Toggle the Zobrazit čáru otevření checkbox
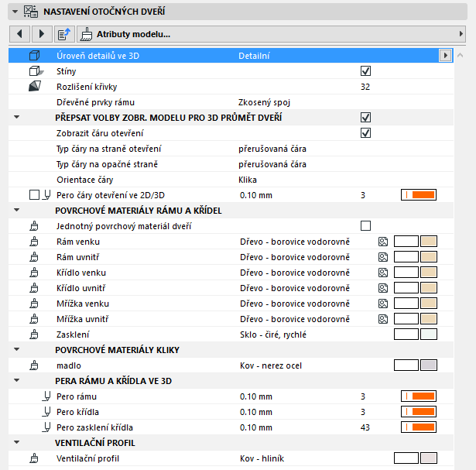This screenshot has height=470, width=476. point(365,132)
